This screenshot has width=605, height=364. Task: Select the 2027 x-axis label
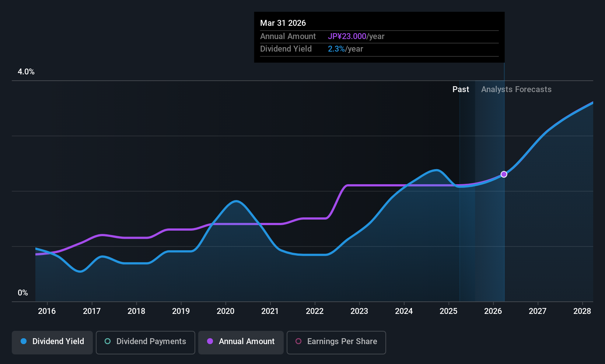point(538,311)
